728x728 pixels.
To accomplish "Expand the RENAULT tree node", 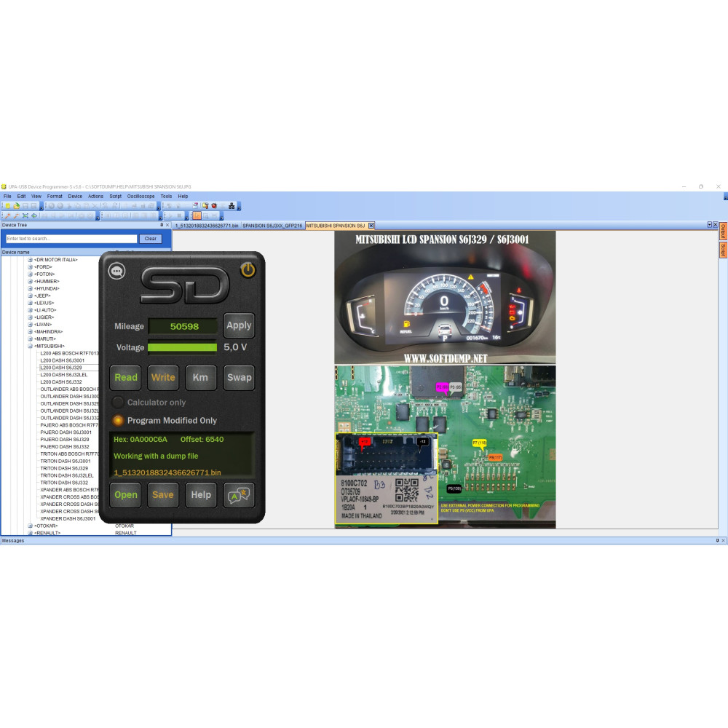I will coord(30,533).
